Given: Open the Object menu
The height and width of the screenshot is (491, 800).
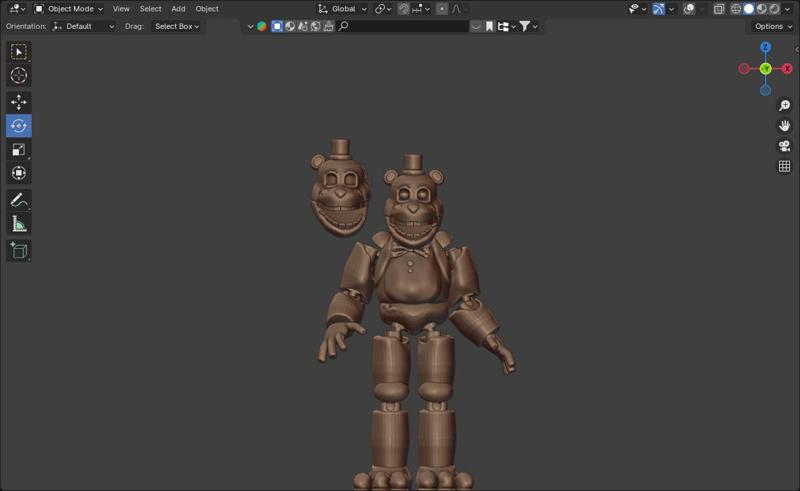Looking at the screenshot, I should 207,9.
